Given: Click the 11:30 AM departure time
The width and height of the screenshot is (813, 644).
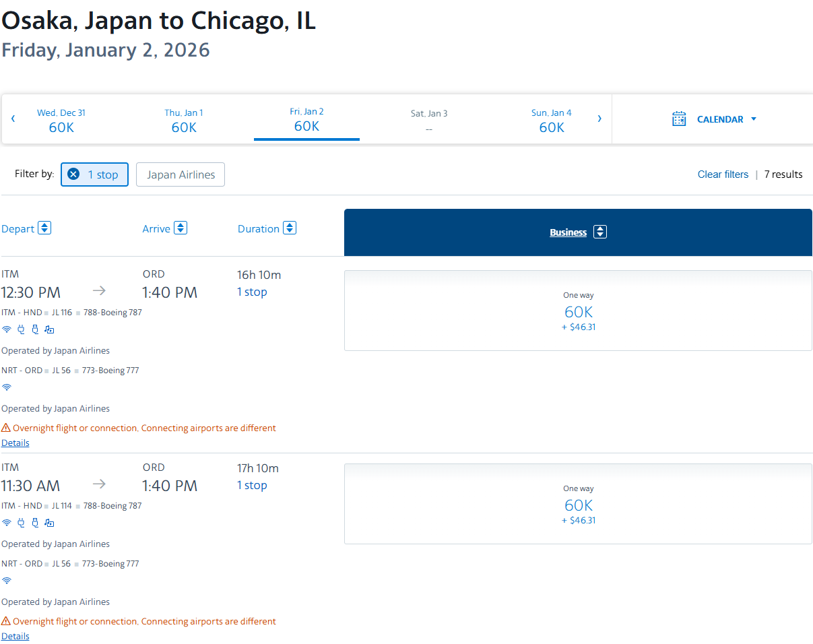Looking at the screenshot, I should click(31, 486).
